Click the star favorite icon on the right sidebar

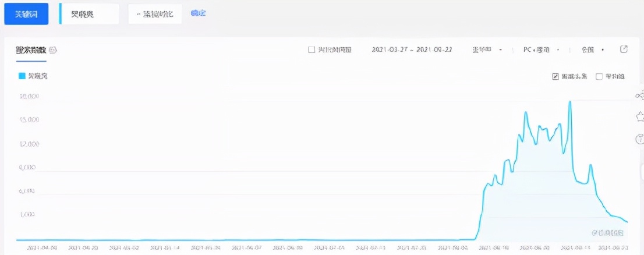click(x=640, y=117)
